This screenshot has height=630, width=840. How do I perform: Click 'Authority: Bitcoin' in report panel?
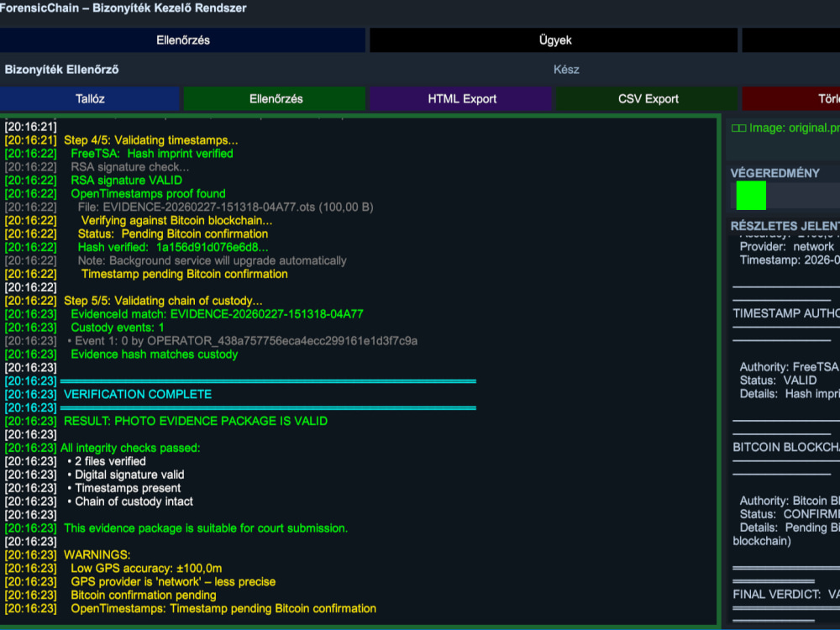790,501
